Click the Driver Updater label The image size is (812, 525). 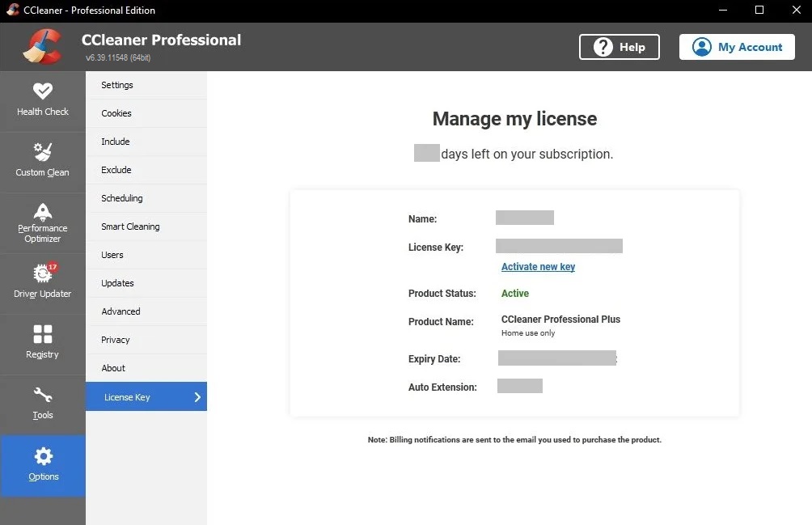pos(43,294)
